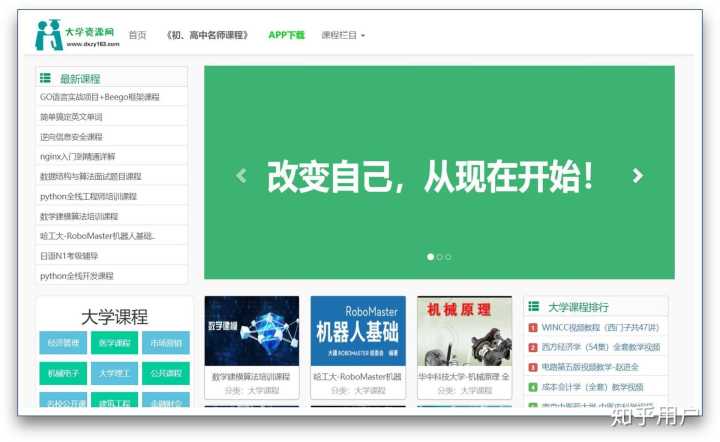
Task: Open 数据结构与算法面试题目课程 link
Action: [90, 176]
